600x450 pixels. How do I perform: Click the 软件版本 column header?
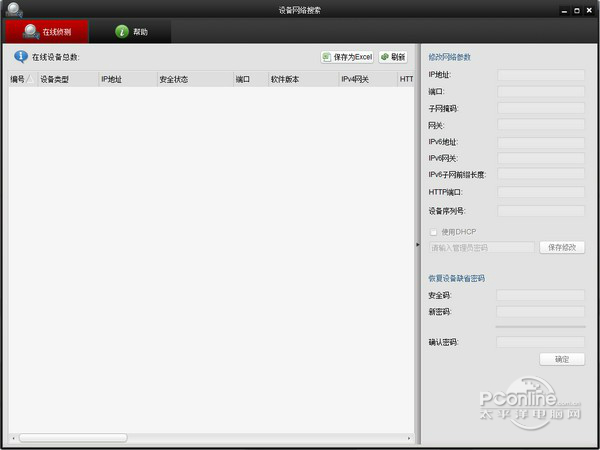(x=303, y=79)
